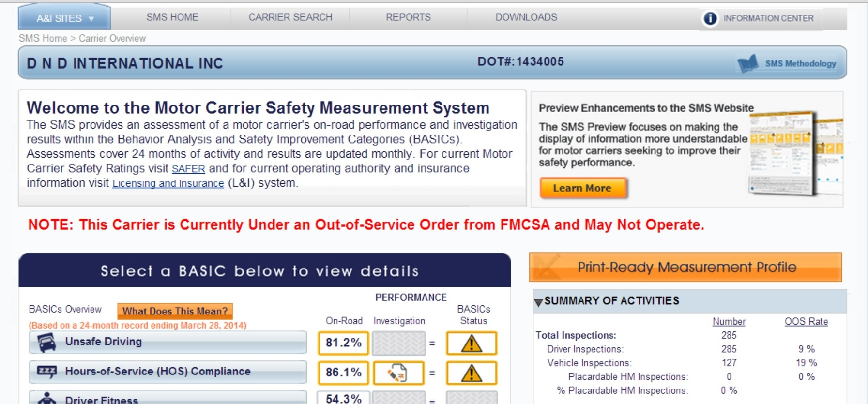Image resolution: width=868 pixels, height=404 pixels.
Task: Click the BASICs Overview label
Action: pos(65,309)
